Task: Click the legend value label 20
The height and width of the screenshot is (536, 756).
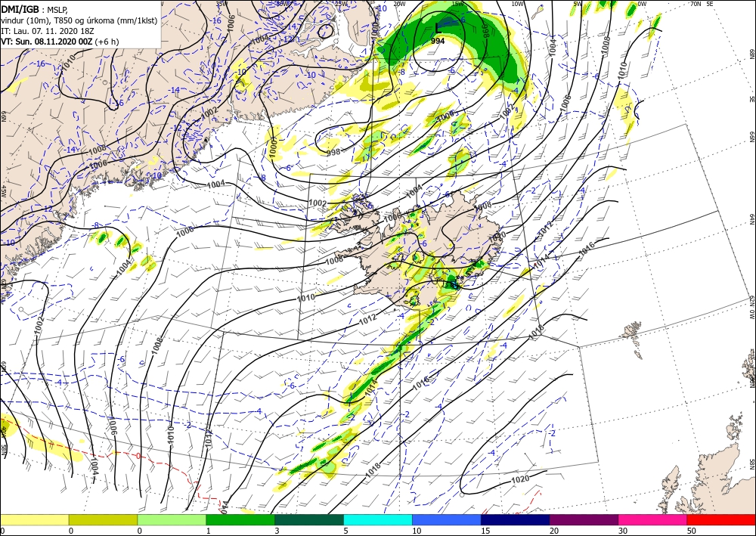Action: pos(554,531)
